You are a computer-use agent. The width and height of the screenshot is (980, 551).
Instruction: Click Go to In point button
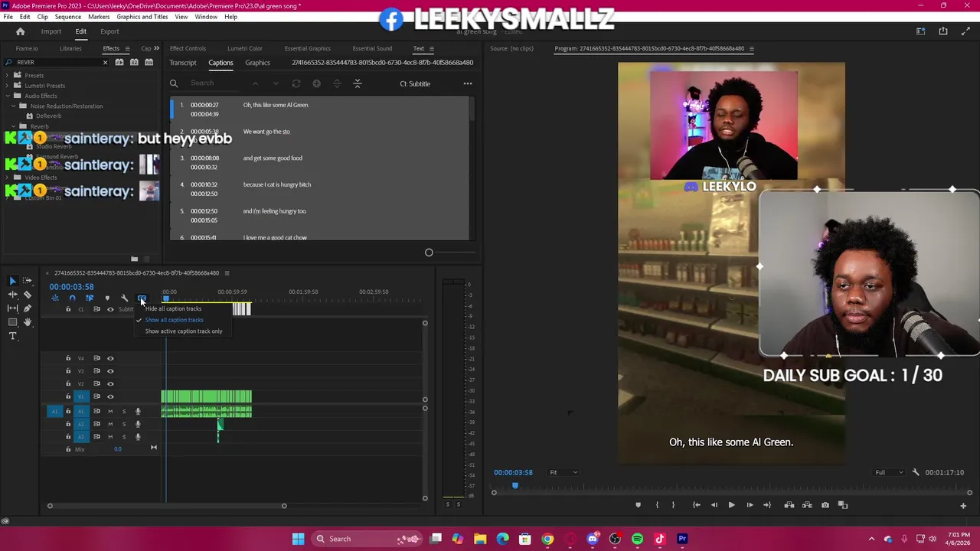[x=697, y=505]
